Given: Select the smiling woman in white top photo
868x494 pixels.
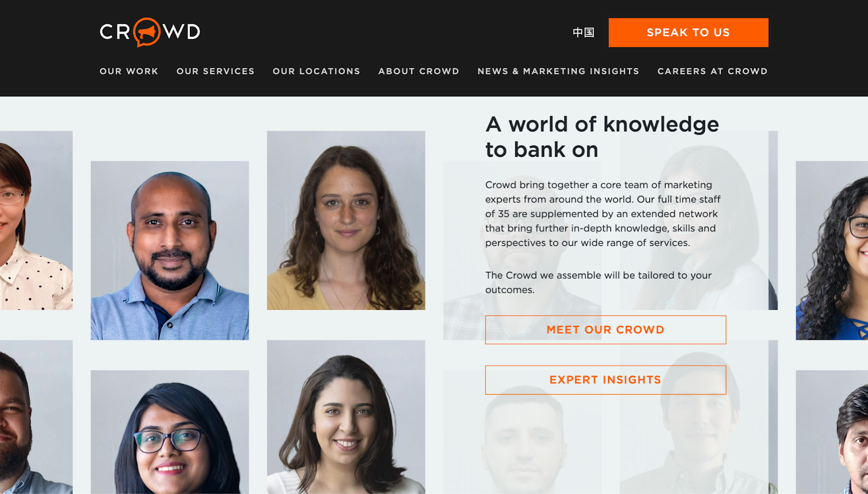Looking at the screenshot, I should (346, 417).
